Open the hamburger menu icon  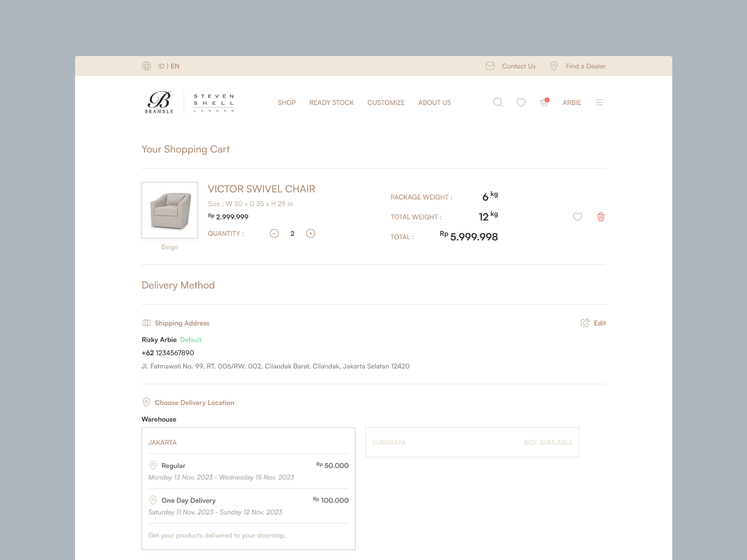pyautogui.click(x=599, y=102)
